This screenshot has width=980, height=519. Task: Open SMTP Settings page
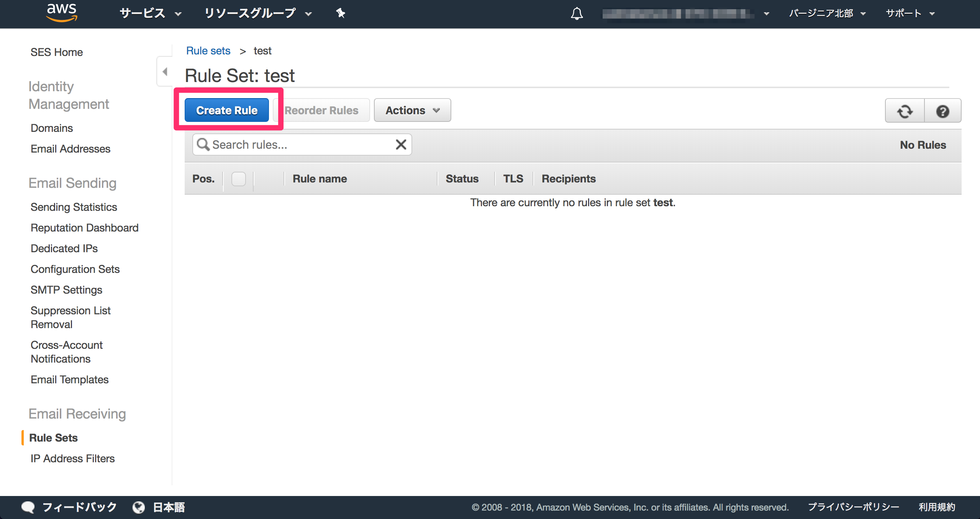point(67,290)
